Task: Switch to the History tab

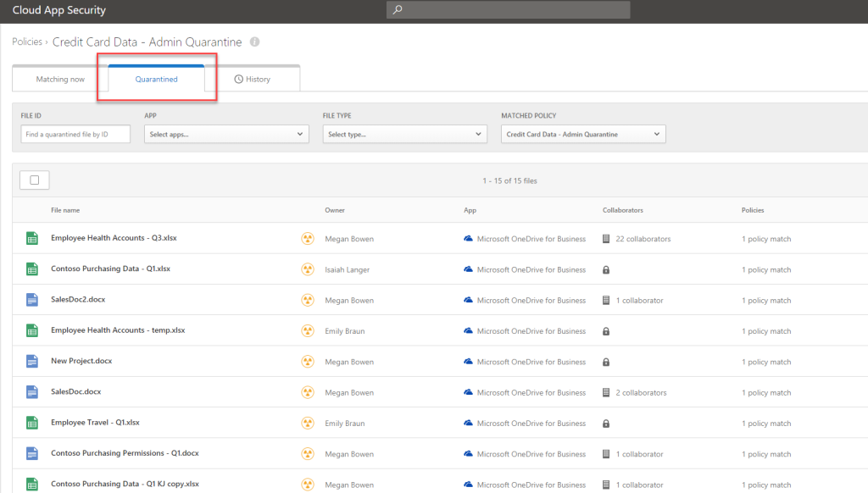Action: [257, 79]
